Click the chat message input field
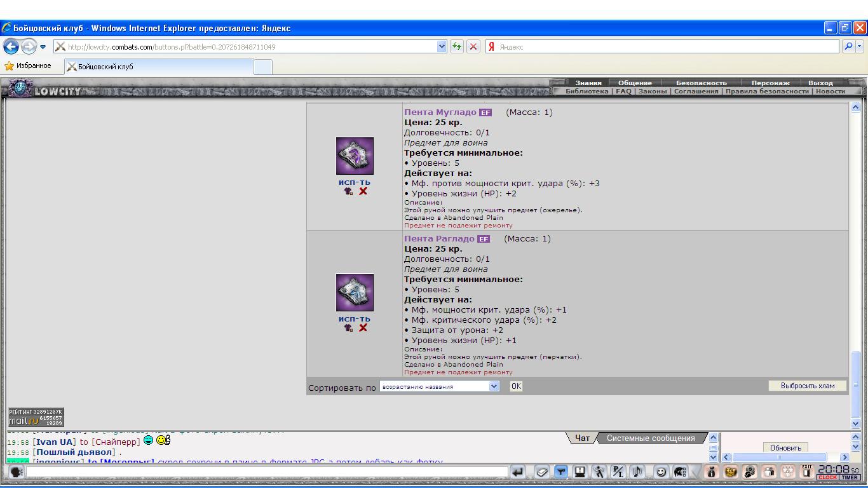The image size is (868, 488). click(267, 472)
